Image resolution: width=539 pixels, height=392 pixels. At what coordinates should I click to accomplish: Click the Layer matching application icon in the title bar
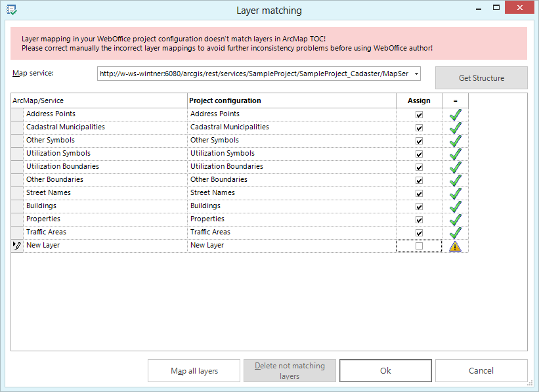(10, 9)
